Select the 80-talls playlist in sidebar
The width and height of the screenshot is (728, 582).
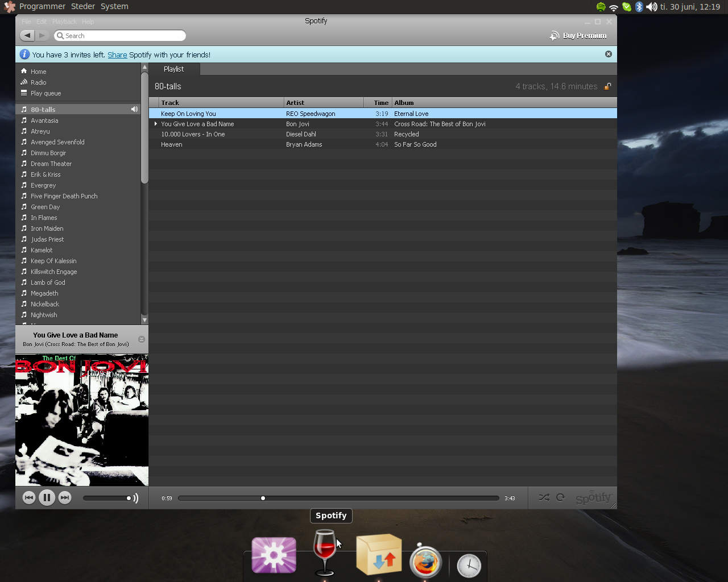[78, 109]
